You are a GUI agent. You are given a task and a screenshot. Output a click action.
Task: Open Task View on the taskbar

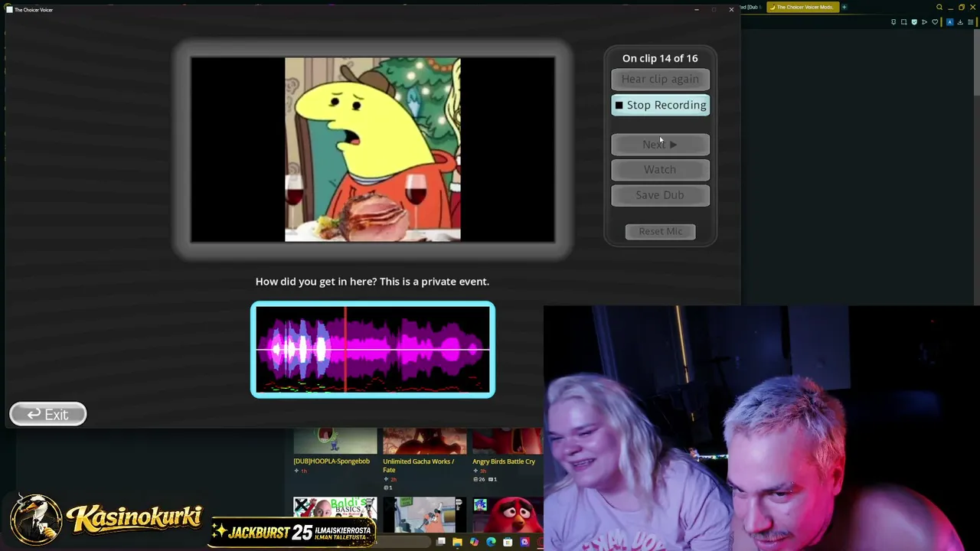[x=441, y=543]
